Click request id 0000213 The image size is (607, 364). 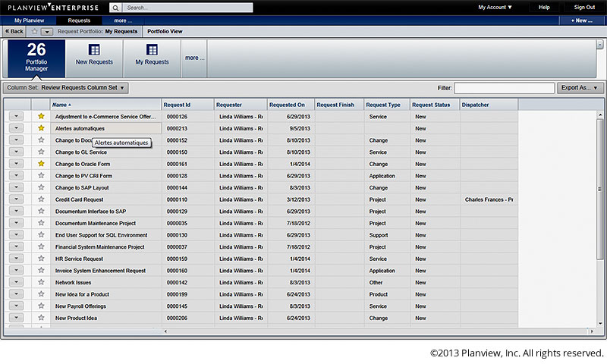177,128
